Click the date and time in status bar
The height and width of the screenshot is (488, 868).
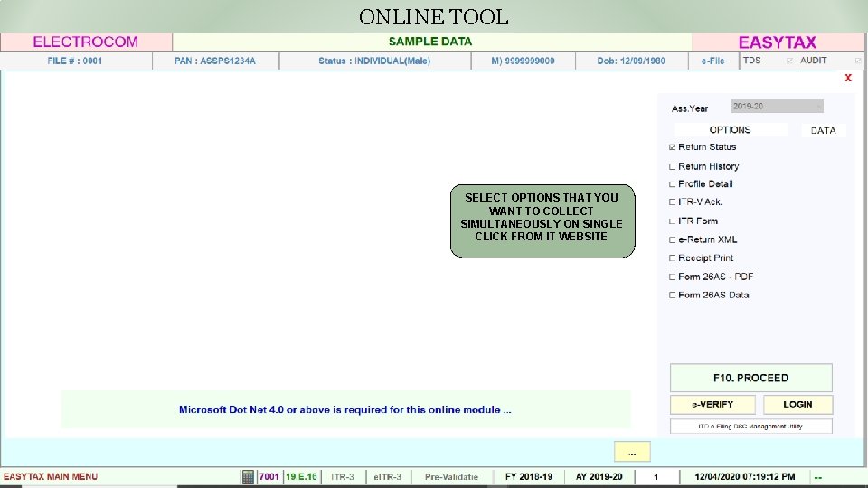[x=744, y=477]
